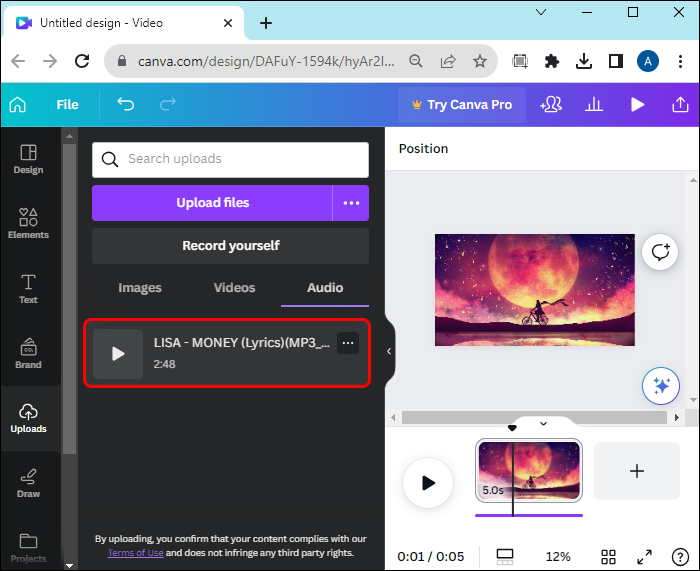The width and height of the screenshot is (700, 571).
Task: Preview the LISA - MONEY audio track
Action: tap(118, 354)
